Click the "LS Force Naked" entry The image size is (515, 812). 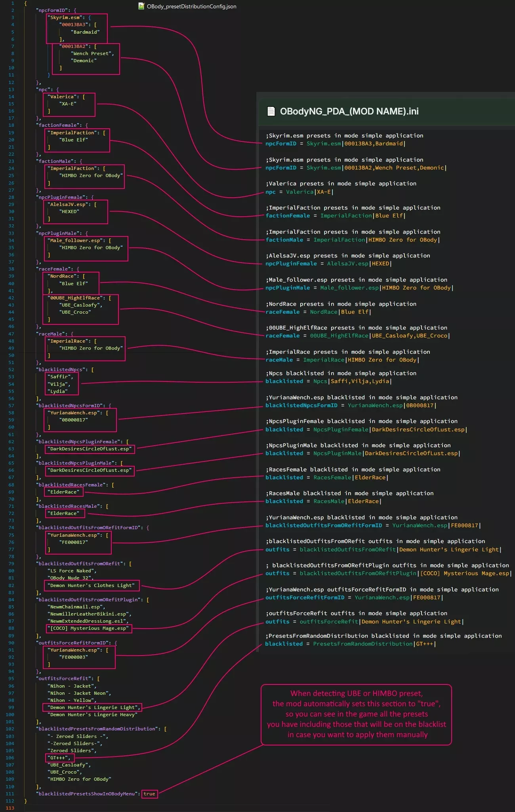pyautogui.click(x=71, y=571)
